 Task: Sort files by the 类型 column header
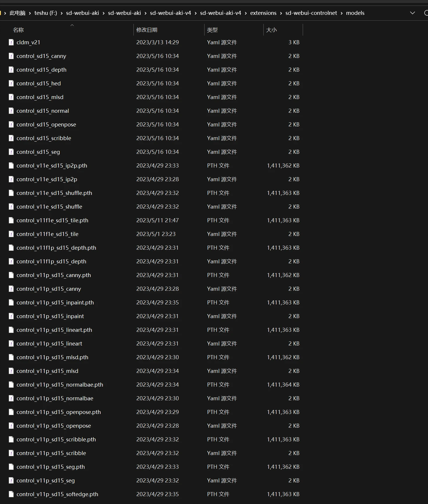coord(212,30)
